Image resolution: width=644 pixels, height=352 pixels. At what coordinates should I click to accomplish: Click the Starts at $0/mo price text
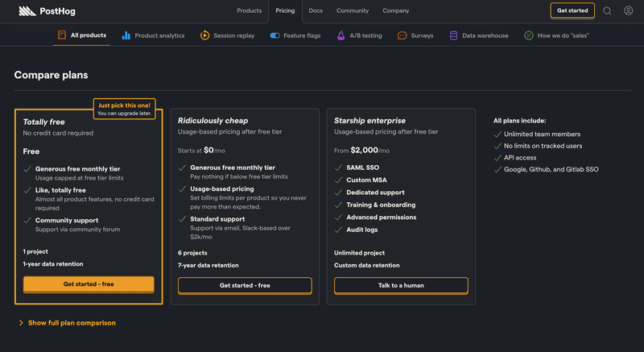[x=201, y=151]
